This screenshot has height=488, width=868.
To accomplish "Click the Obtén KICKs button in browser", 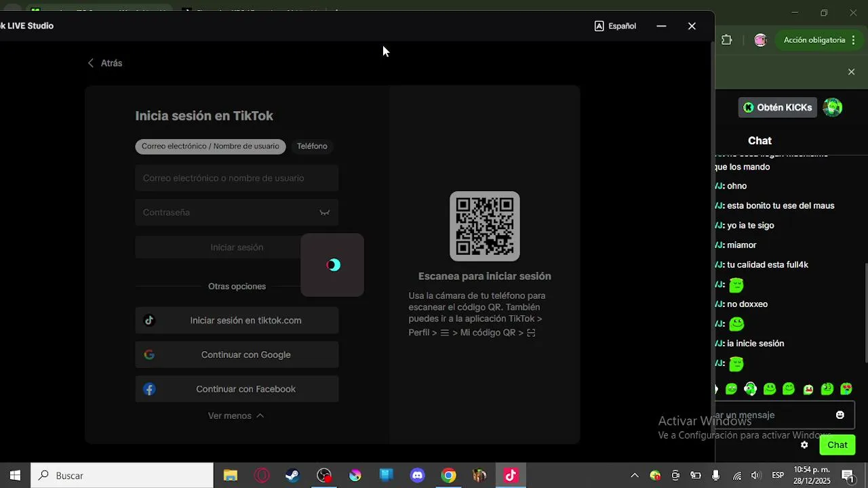I will tap(777, 107).
